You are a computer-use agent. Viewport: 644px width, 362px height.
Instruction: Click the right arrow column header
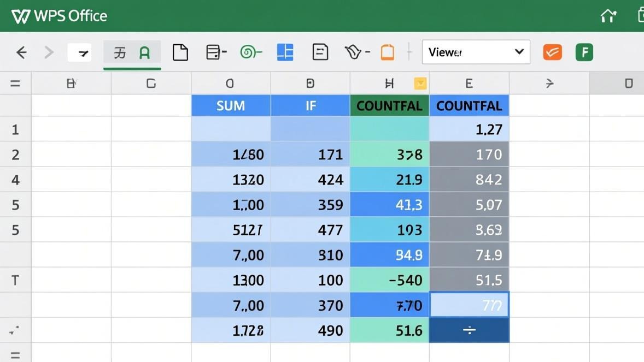[x=549, y=84]
